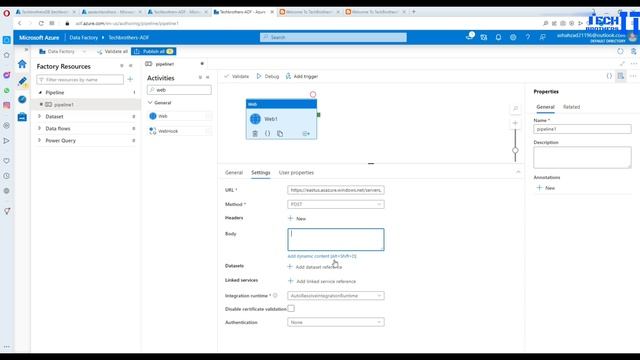The image size is (640, 360).
Task: Open Azure help question mark icon
Action: 528,37
